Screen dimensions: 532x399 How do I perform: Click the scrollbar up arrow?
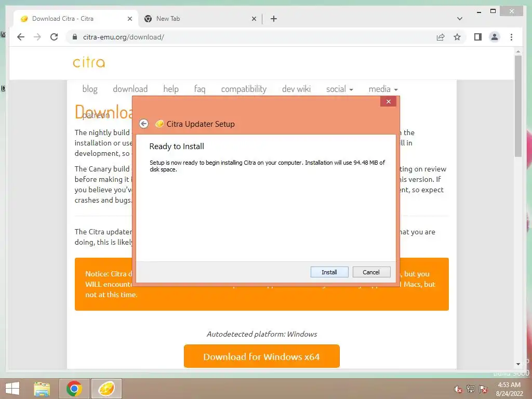pyautogui.click(x=518, y=51)
